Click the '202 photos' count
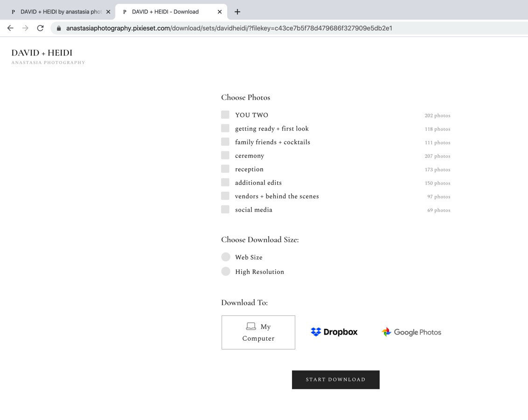The height and width of the screenshot is (420, 528). click(x=438, y=116)
